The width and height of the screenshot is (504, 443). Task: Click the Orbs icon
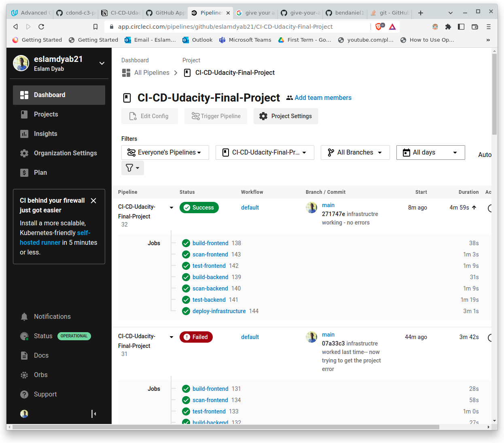point(24,375)
